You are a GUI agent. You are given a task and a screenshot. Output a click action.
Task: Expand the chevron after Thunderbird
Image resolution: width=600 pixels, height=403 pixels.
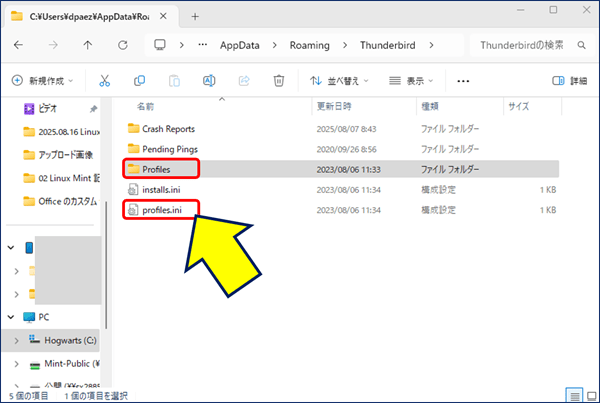[x=431, y=45]
